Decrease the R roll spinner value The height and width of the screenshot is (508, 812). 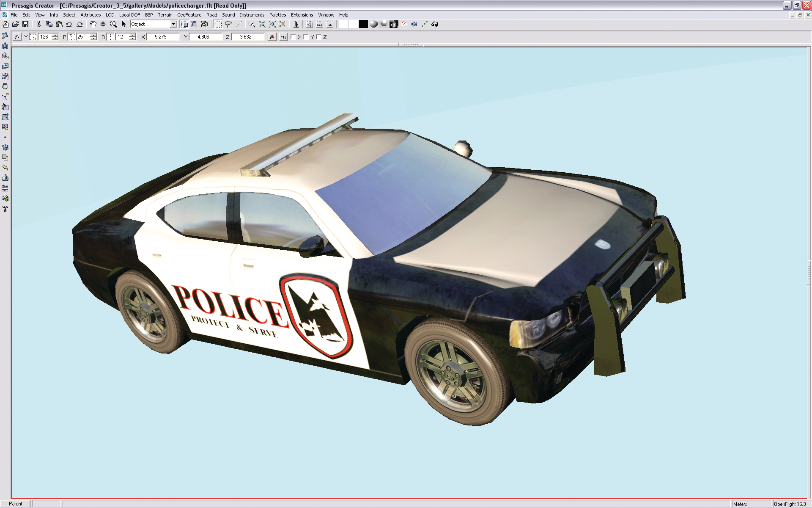tap(132, 39)
